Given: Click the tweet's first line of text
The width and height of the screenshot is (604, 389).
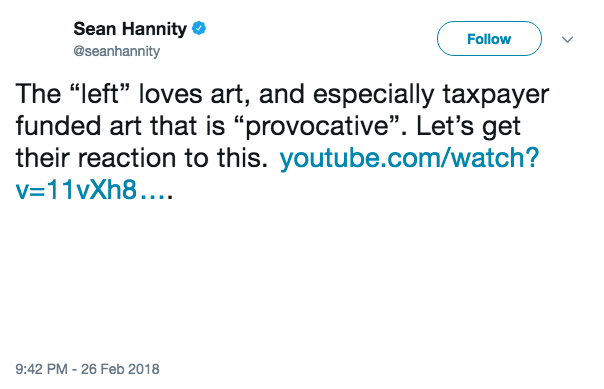Looking at the screenshot, I should coord(282,94).
